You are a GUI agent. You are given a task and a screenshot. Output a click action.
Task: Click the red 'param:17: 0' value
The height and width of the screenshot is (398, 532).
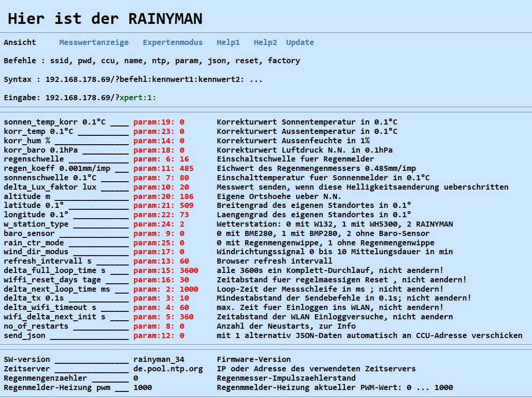pos(159,251)
